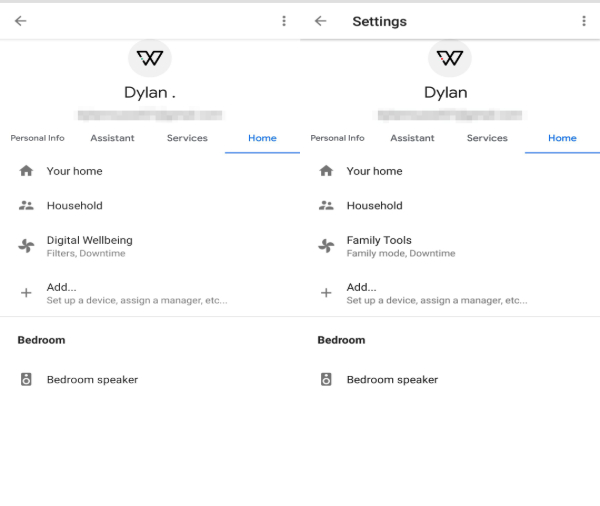Click the Family Tools pinwheel icon
This screenshot has height=506, width=600.
tap(326, 246)
